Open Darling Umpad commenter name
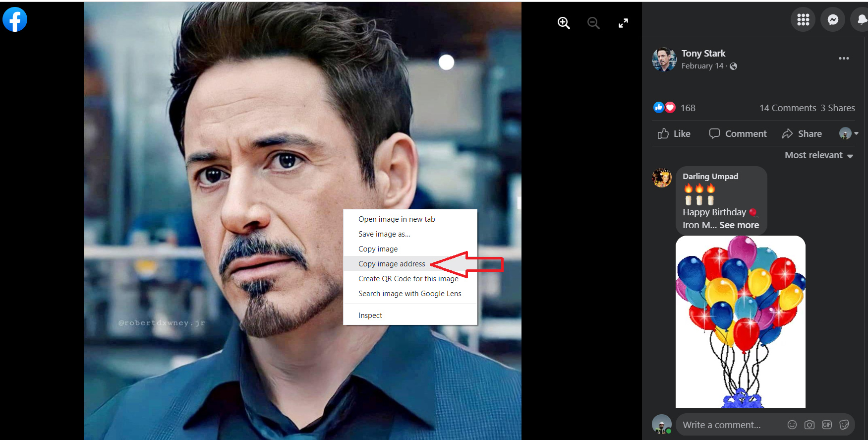This screenshot has width=868, height=440. click(710, 177)
